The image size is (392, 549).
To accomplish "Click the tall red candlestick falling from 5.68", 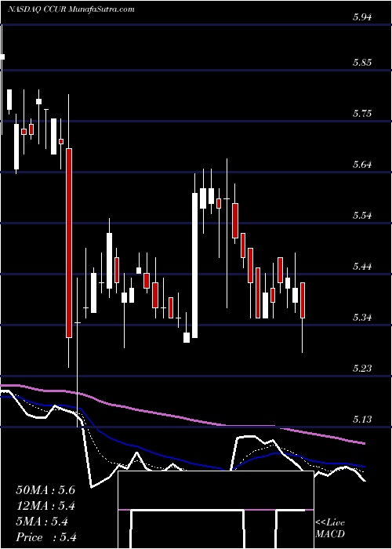I will coord(69,243).
